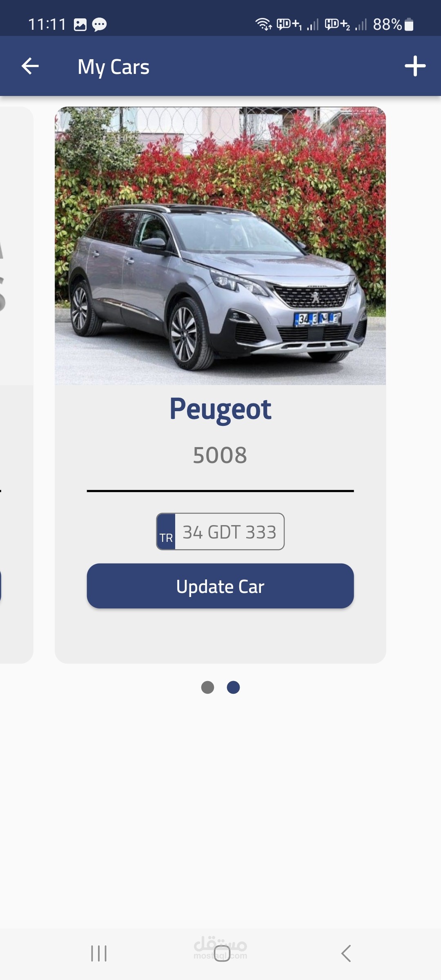Tap the 34 GDT 333 license plate
Screen dimensions: 441x980
(x=220, y=532)
